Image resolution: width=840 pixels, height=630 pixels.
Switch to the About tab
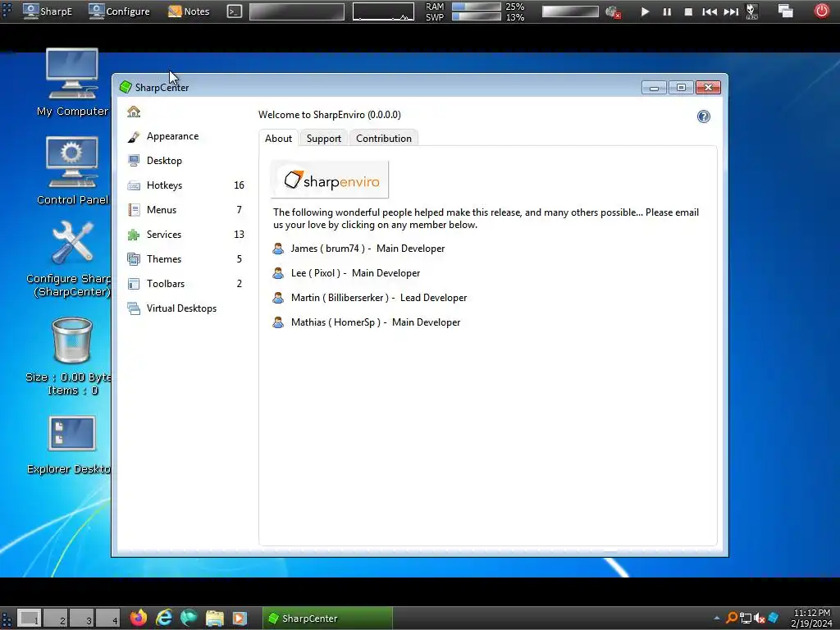(x=279, y=138)
